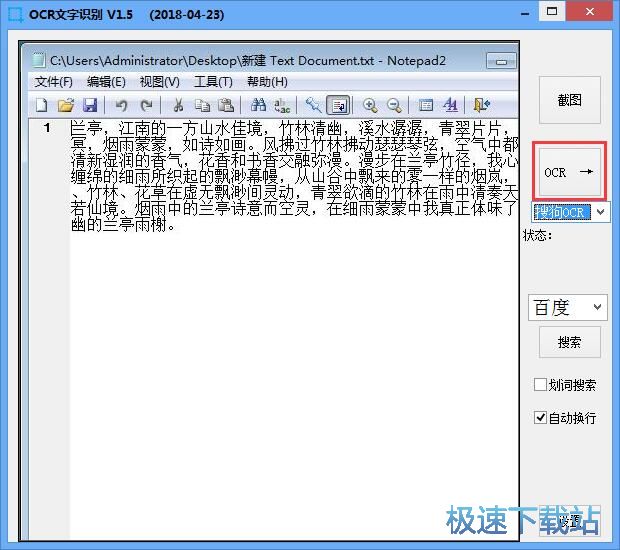The width and height of the screenshot is (620, 550).
Task: Click the Open folder icon in Notepad2
Action: 66,105
